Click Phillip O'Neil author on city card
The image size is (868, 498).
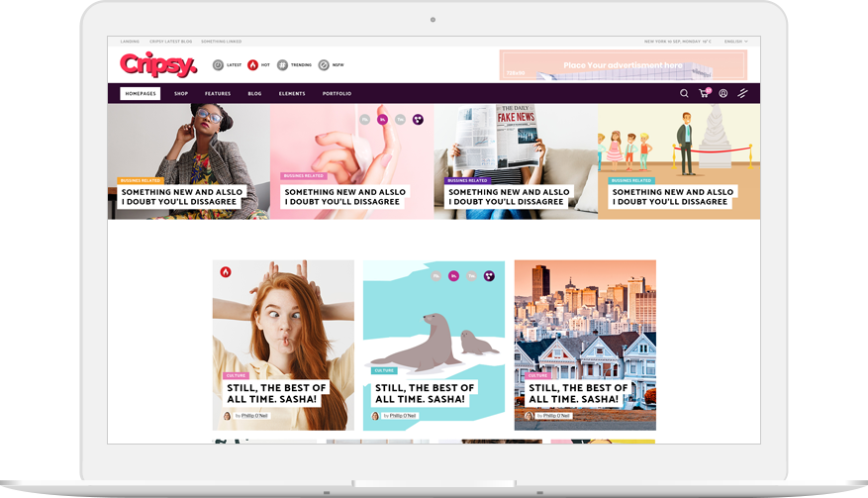pyautogui.click(x=556, y=416)
